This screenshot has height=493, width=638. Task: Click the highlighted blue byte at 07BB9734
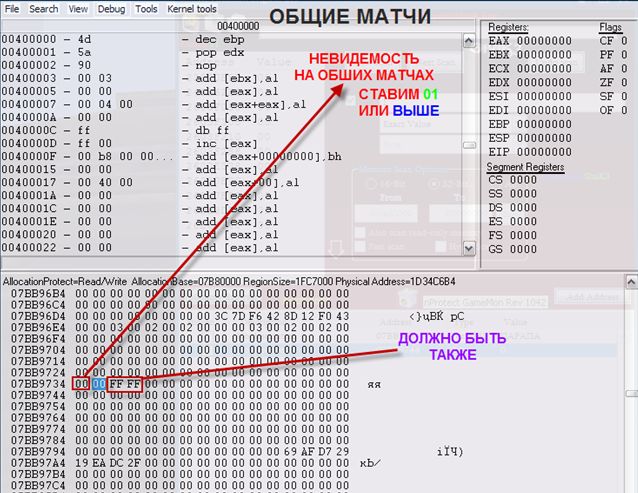click(x=98, y=384)
